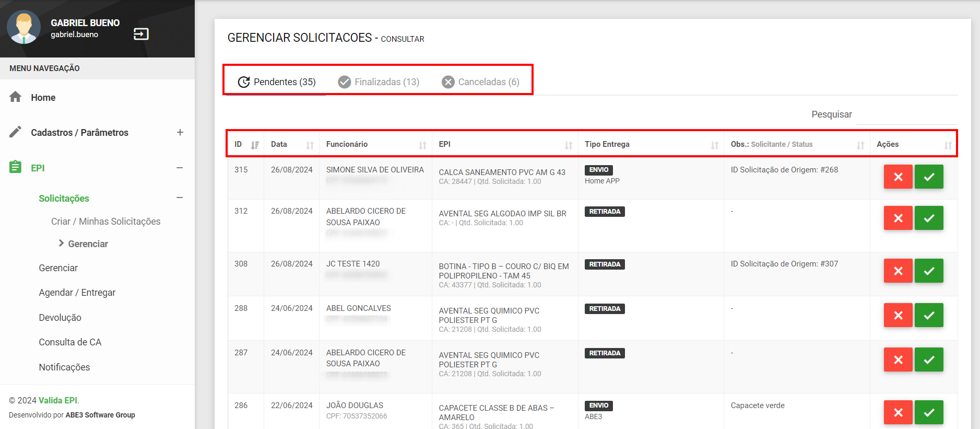Collapse the Solicitações submenu
Screen dimensions: 980x429
pyautogui.click(x=180, y=198)
